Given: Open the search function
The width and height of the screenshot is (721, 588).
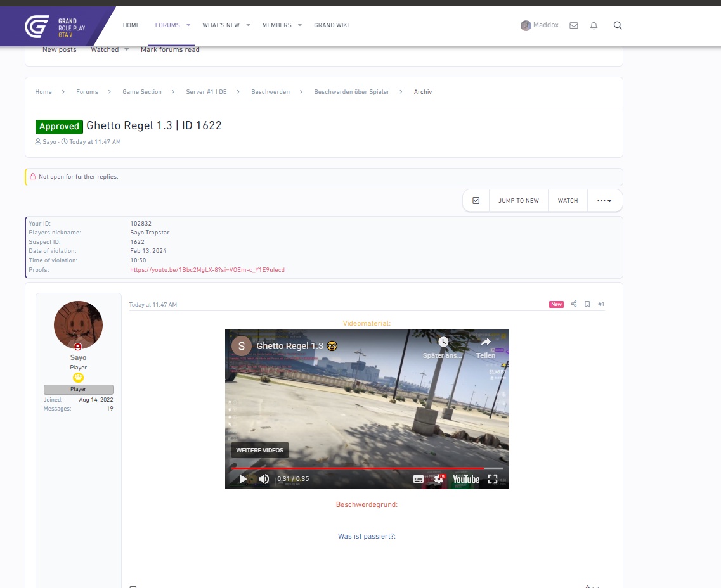Looking at the screenshot, I should 618,25.
